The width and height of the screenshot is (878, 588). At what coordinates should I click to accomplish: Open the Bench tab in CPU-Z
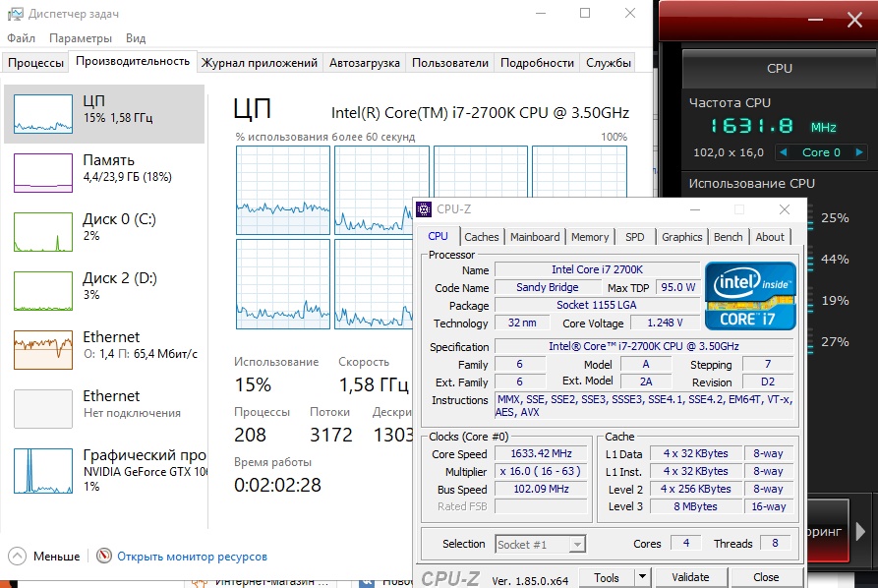tap(728, 237)
